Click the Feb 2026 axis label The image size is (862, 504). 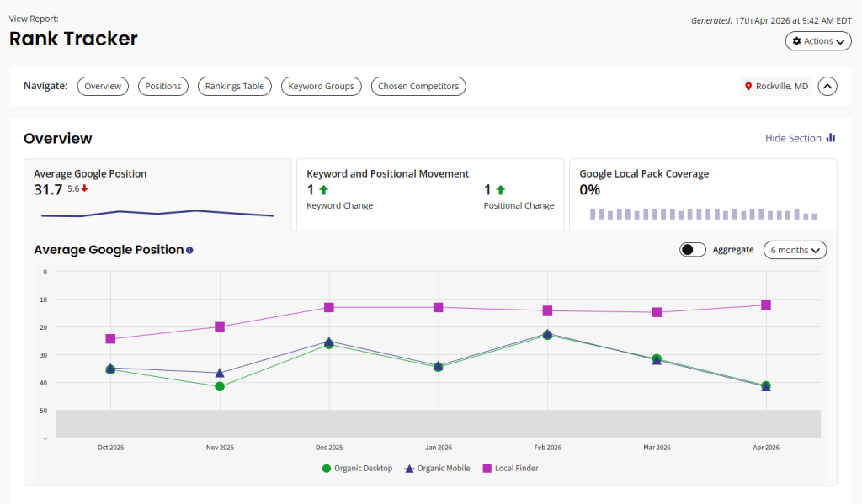pos(547,448)
